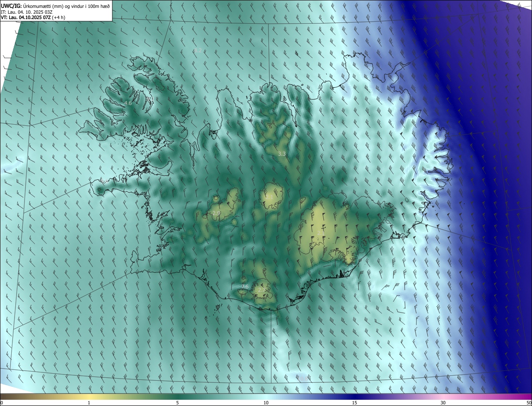Click the 3.3 value in north Iceland
Screen dimensions: 532x406
(x=282, y=154)
